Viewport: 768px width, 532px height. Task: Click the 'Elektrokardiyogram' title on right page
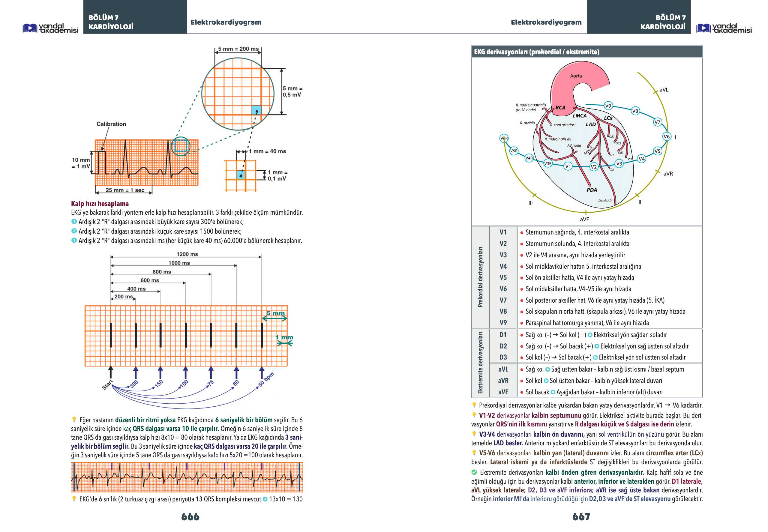click(x=546, y=22)
